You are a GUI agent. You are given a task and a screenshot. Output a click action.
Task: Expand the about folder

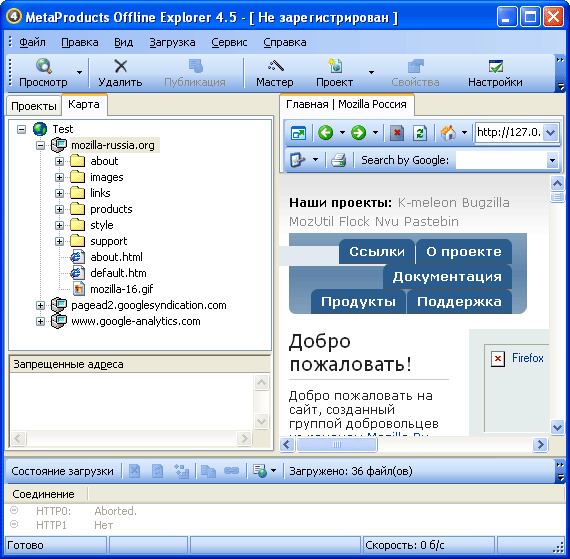pos(59,161)
